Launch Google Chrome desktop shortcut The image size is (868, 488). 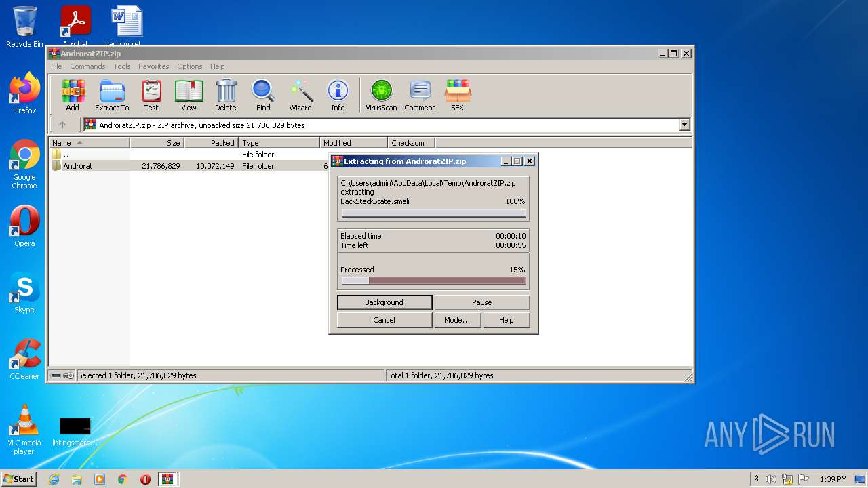24,165
